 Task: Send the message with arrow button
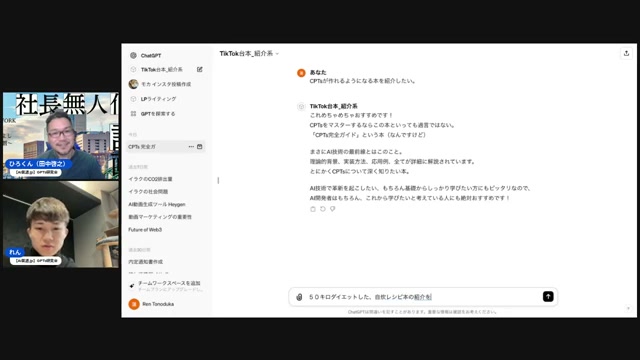coord(548,296)
